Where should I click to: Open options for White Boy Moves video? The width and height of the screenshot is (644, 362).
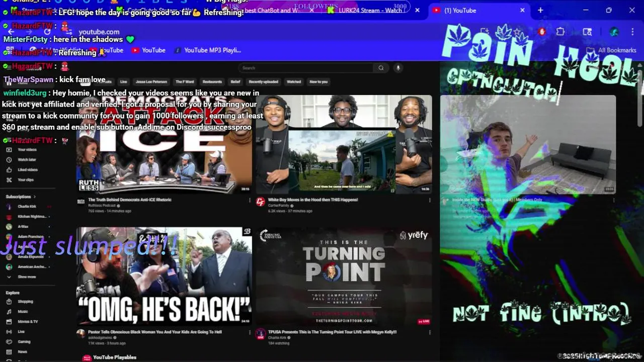[430, 200]
